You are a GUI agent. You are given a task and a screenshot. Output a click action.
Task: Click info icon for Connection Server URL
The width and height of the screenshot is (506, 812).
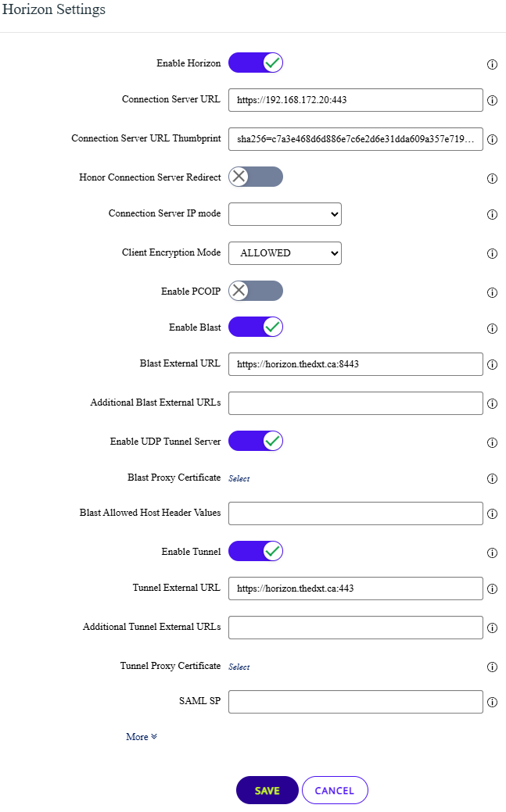493,101
